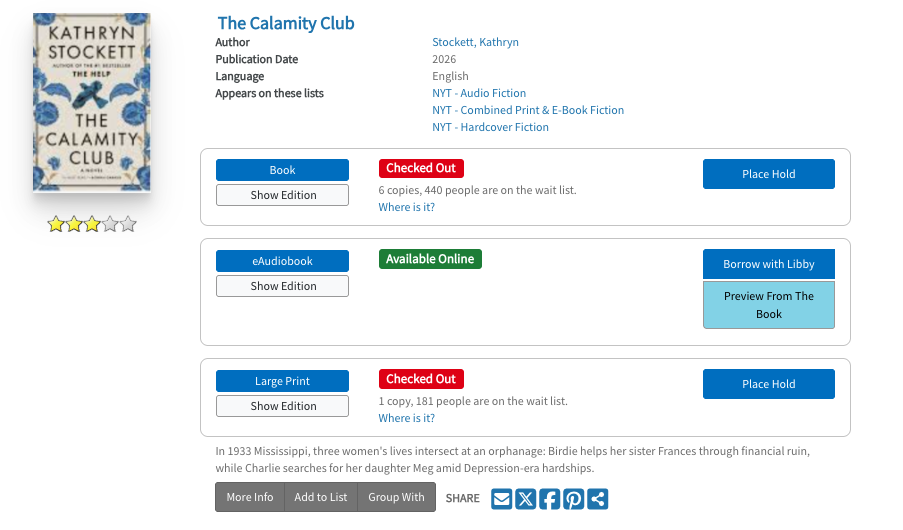Open NYT - Hardcover Fiction list link

[x=490, y=127]
